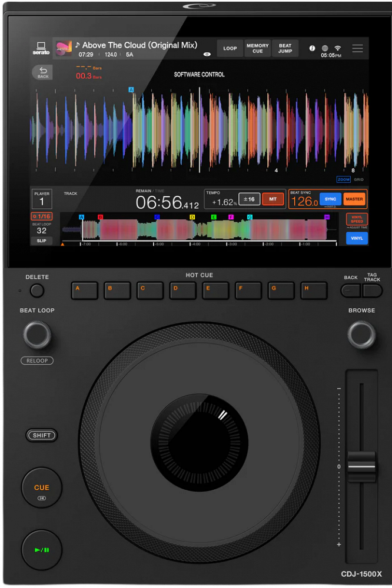Hold the SHIFT button
392x588 pixels.
[x=41, y=435]
